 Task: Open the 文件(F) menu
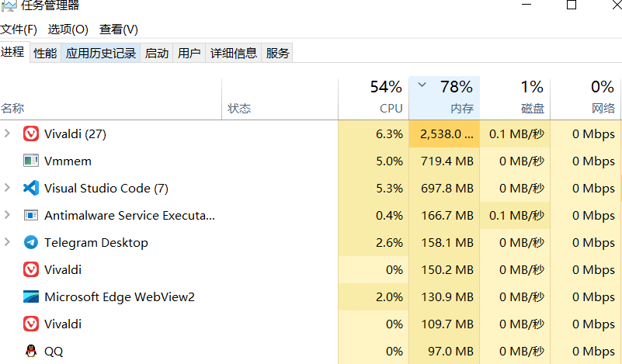click(x=19, y=29)
